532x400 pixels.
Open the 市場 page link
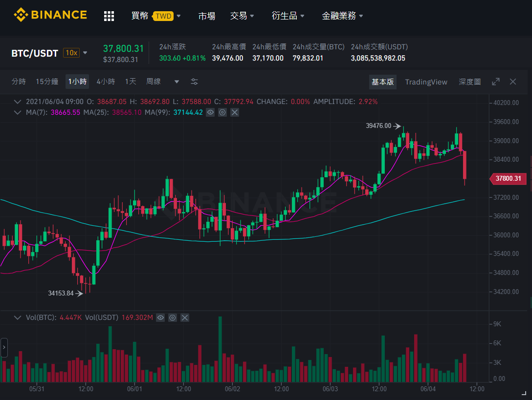[207, 16]
